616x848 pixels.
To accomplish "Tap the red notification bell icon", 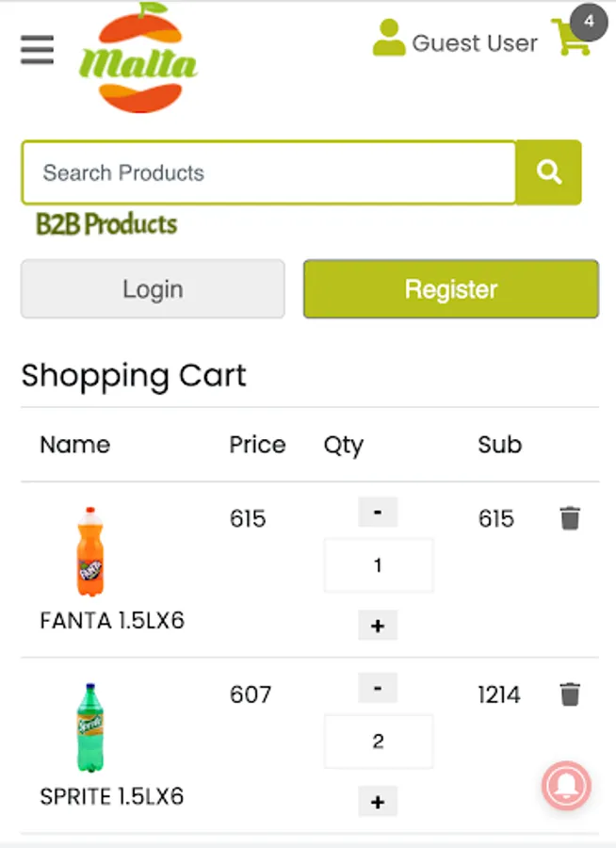I will [566, 785].
